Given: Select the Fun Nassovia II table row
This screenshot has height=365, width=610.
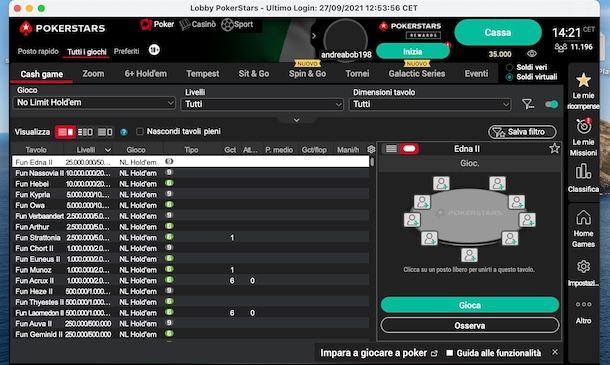Looking at the screenshot, I should (x=191, y=173).
